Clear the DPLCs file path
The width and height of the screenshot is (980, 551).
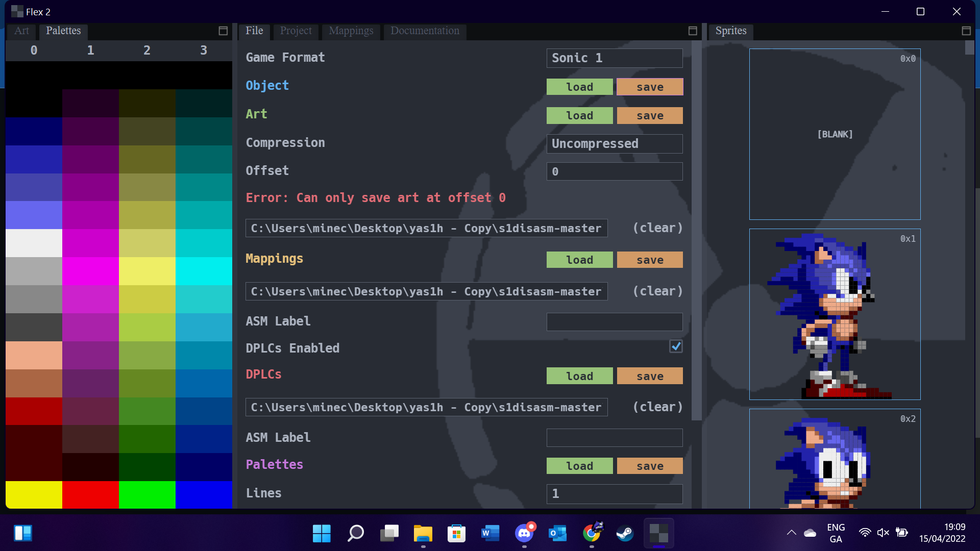[657, 407]
